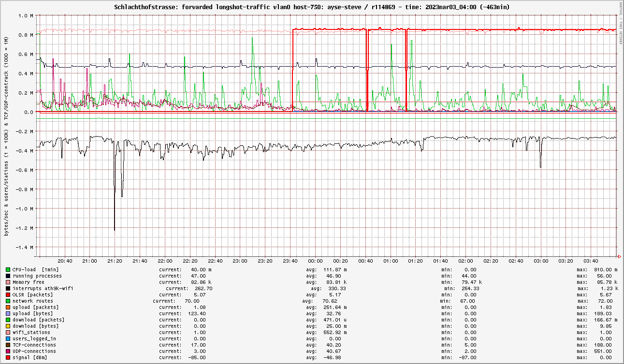Click upload [bytes] max value '189.03'
The image size is (624, 364).
(x=602, y=313)
